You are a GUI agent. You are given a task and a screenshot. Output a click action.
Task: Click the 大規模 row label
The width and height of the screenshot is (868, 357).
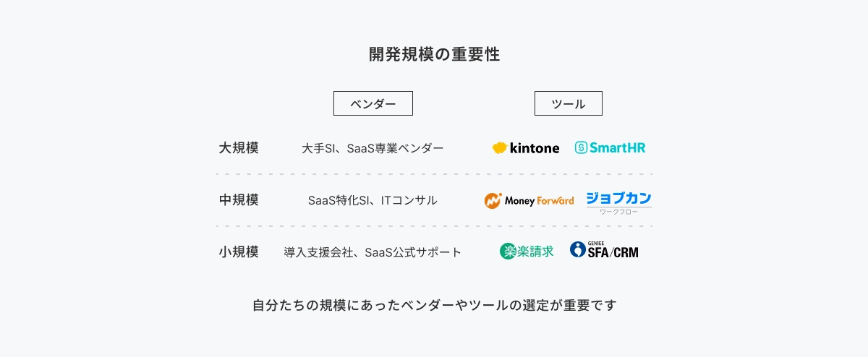pos(239,148)
